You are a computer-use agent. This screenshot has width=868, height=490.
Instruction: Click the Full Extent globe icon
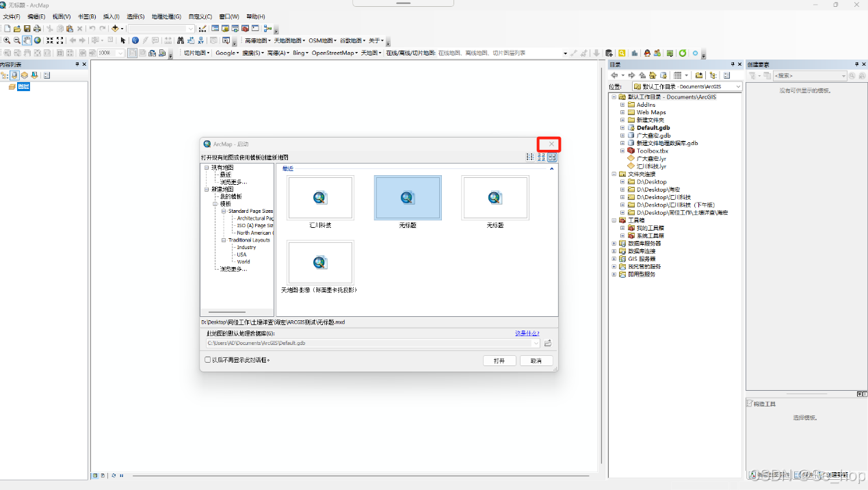point(38,40)
